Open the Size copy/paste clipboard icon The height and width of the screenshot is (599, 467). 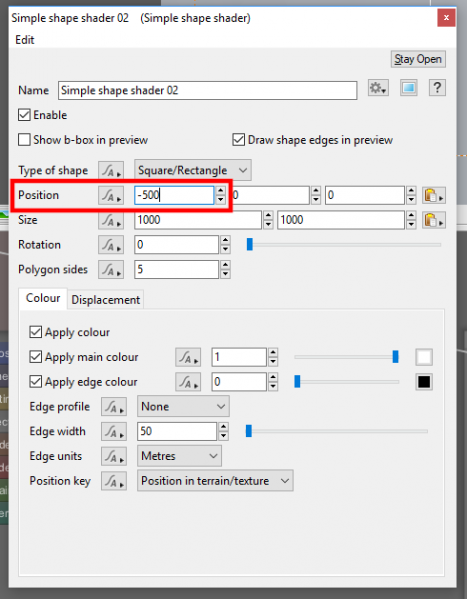(433, 220)
